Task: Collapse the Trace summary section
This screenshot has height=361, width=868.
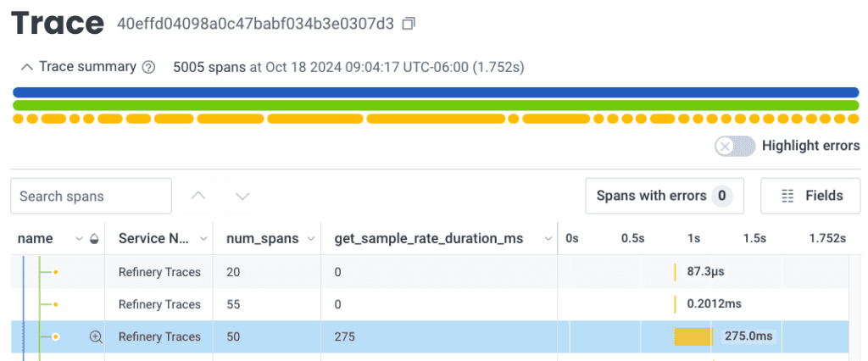Action: tap(27, 67)
